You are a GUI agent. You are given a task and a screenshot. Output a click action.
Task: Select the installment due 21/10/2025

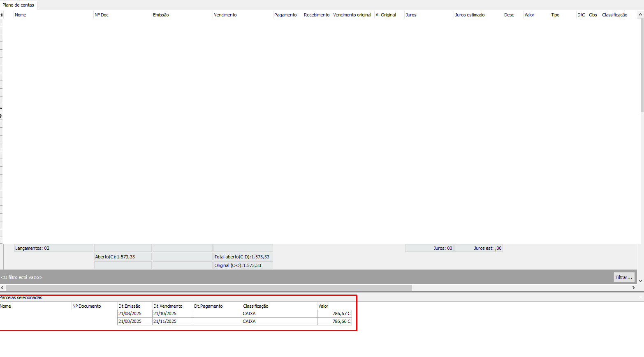[x=165, y=313]
